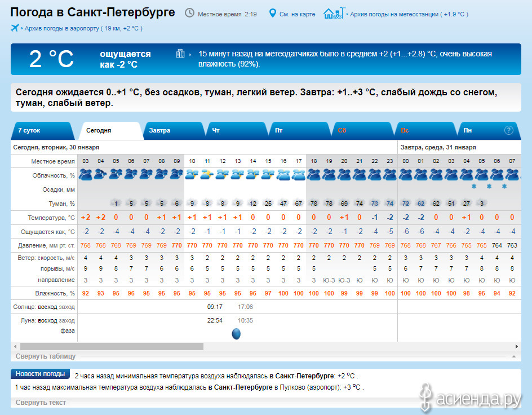The image size is (532, 415).
Task: Collapse table via Свернуть таблицу
Action: pyautogui.click(x=46, y=356)
